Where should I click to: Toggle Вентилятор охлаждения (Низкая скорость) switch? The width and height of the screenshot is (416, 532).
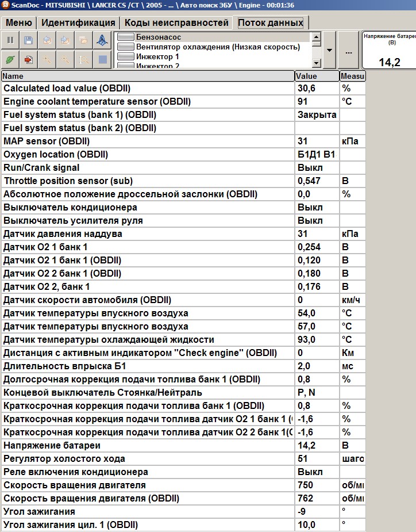[125, 47]
